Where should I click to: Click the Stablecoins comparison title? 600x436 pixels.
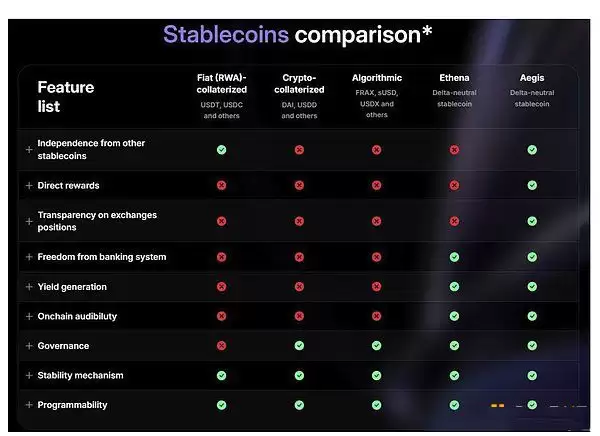tap(298, 34)
